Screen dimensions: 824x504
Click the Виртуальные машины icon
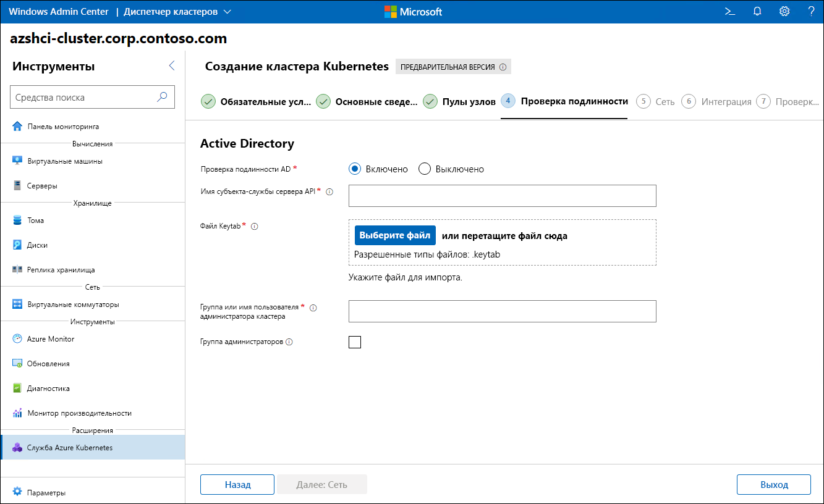[17, 161]
